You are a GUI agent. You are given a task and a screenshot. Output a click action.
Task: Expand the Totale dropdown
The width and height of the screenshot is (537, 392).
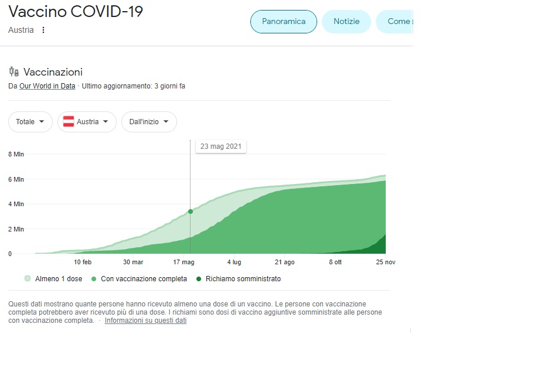pyautogui.click(x=30, y=122)
